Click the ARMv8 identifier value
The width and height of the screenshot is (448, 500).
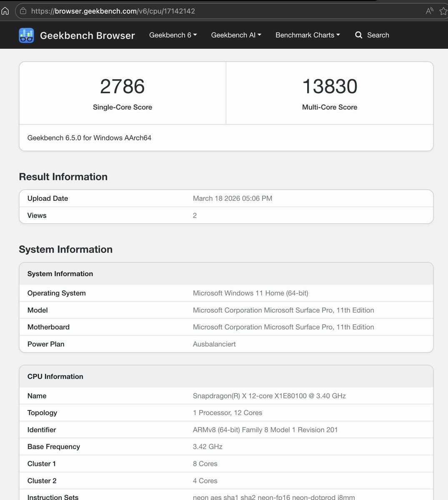point(265,430)
